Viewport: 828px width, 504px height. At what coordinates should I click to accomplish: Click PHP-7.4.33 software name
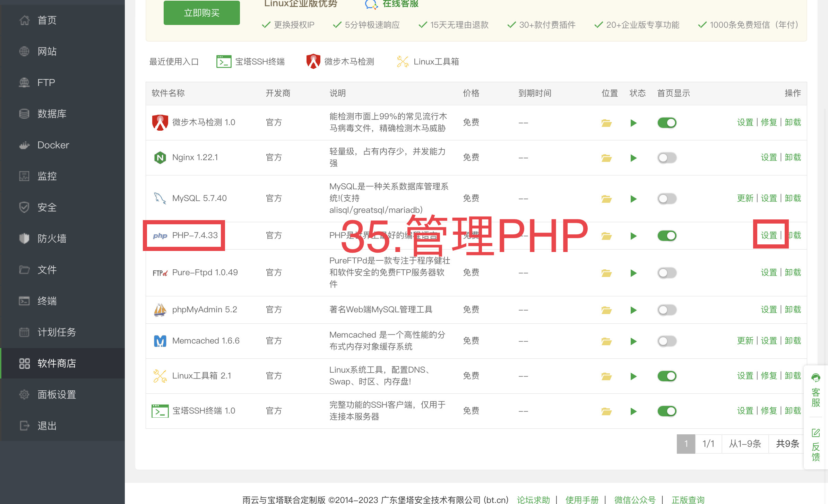pyautogui.click(x=195, y=235)
